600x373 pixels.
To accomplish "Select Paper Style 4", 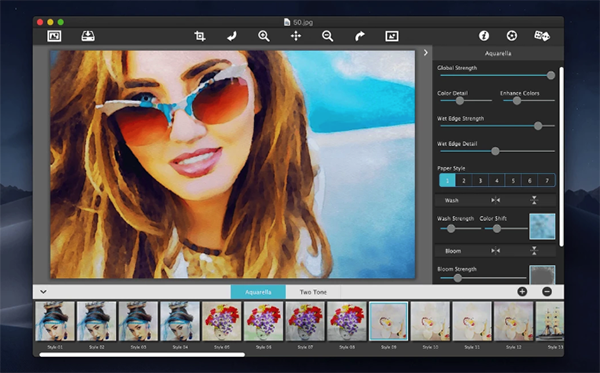I will click(497, 180).
